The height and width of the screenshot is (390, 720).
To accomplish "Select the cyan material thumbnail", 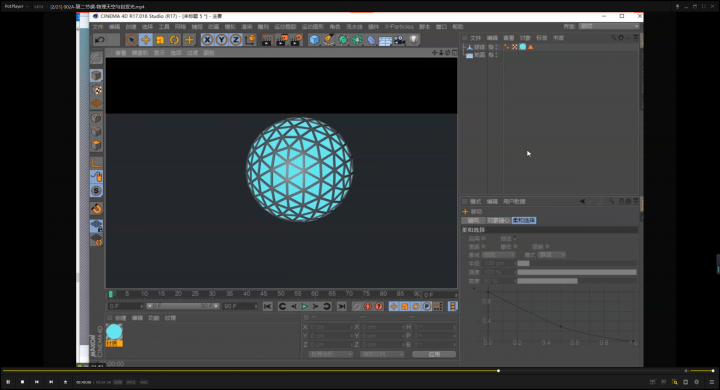I will 114,332.
